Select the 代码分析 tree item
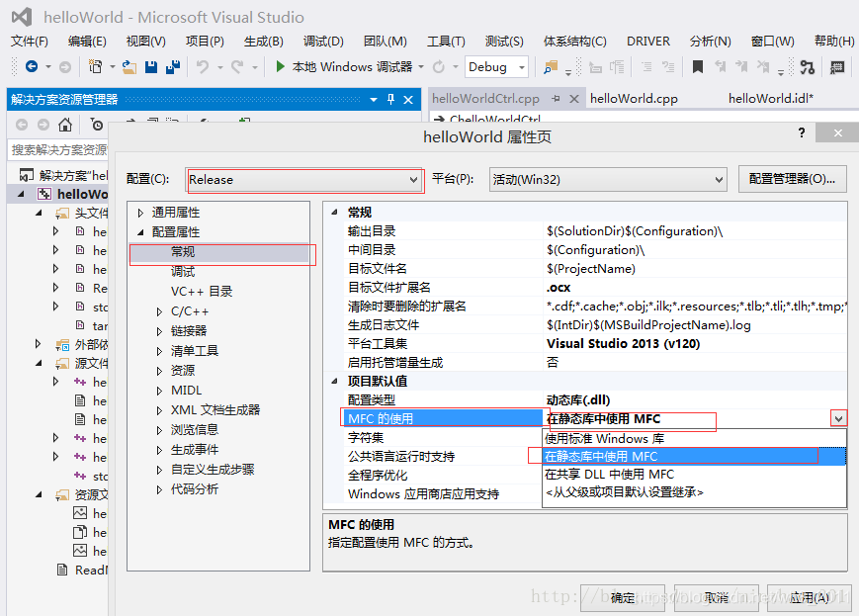The width and height of the screenshot is (859, 616). 195,488
